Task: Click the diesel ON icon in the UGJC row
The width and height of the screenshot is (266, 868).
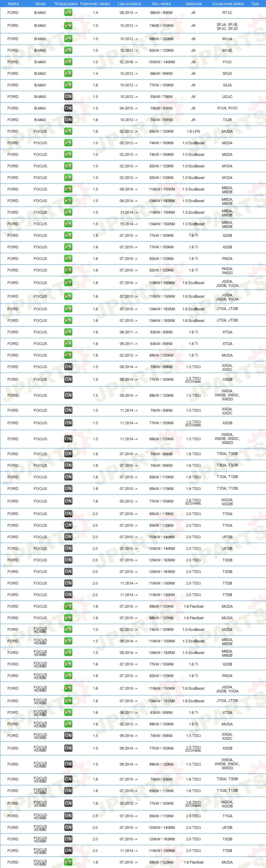Action: click(x=68, y=97)
